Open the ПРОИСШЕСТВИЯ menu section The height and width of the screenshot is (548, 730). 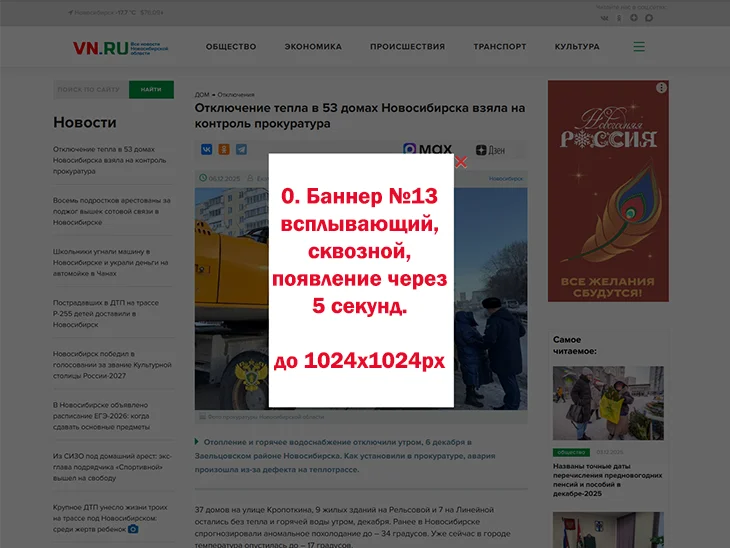(407, 47)
